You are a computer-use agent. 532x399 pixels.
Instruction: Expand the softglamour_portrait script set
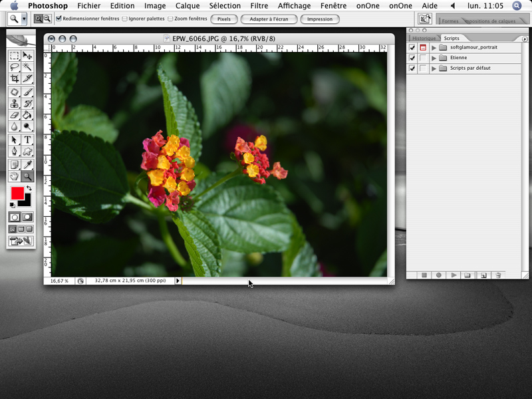pos(434,47)
